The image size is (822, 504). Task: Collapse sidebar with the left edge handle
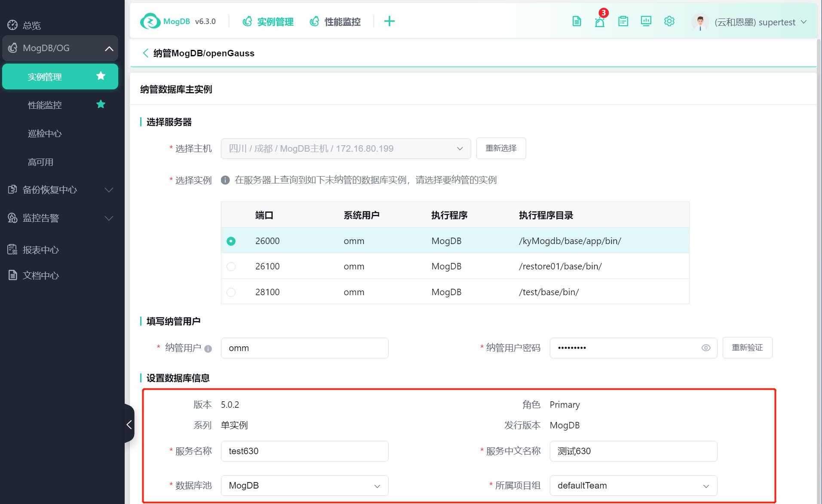[129, 425]
